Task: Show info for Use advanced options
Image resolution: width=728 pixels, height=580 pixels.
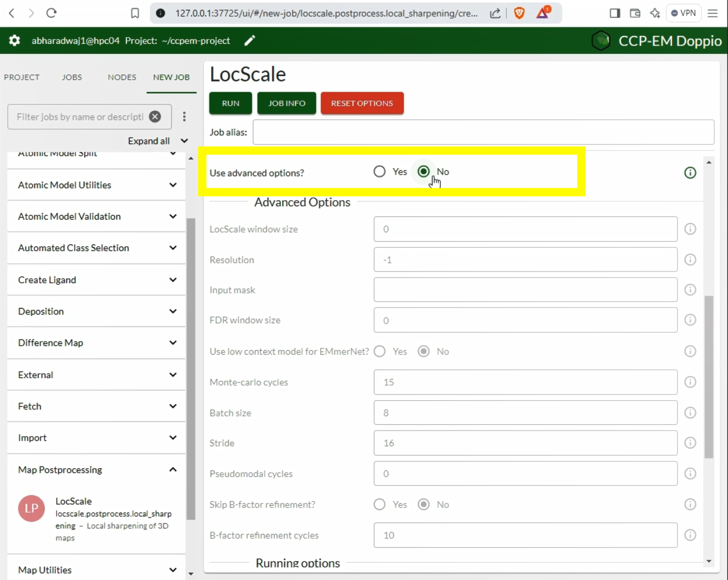Action: [x=690, y=173]
